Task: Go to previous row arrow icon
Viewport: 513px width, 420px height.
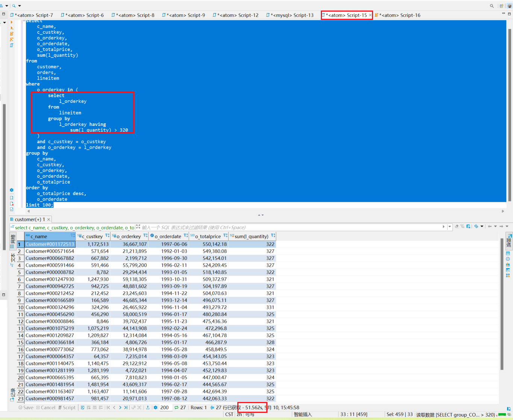Action: [114, 408]
